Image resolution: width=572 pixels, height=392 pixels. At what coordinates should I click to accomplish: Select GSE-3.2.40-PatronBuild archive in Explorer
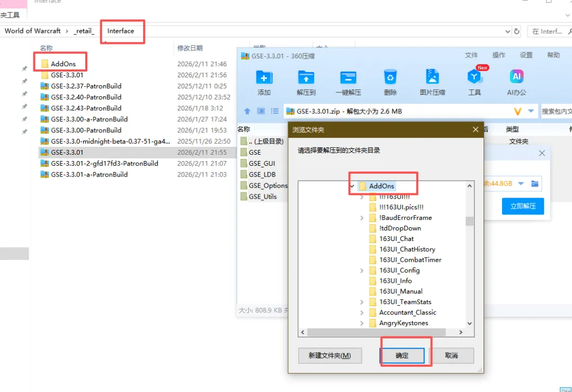81,97
